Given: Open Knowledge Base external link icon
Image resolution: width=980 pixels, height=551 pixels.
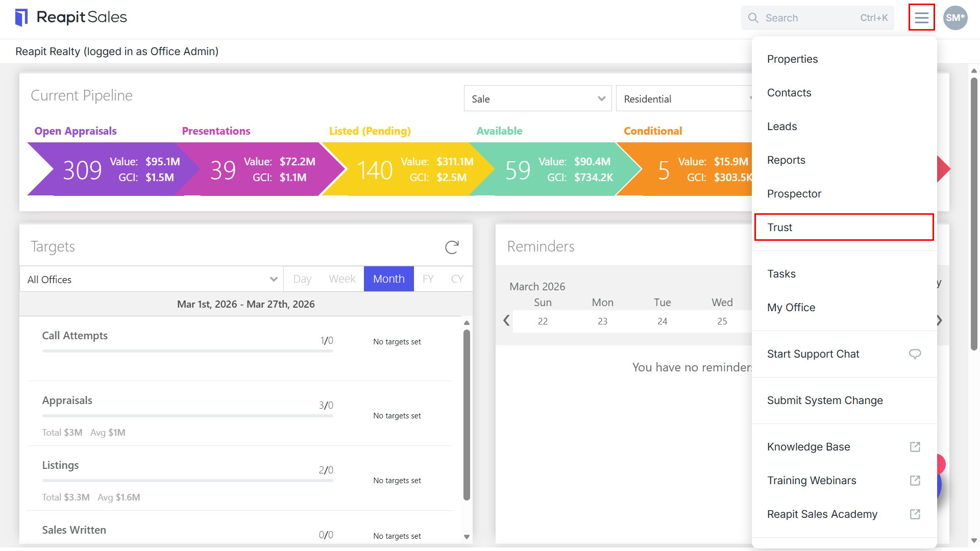Looking at the screenshot, I should pyautogui.click(x=915, y=447).
